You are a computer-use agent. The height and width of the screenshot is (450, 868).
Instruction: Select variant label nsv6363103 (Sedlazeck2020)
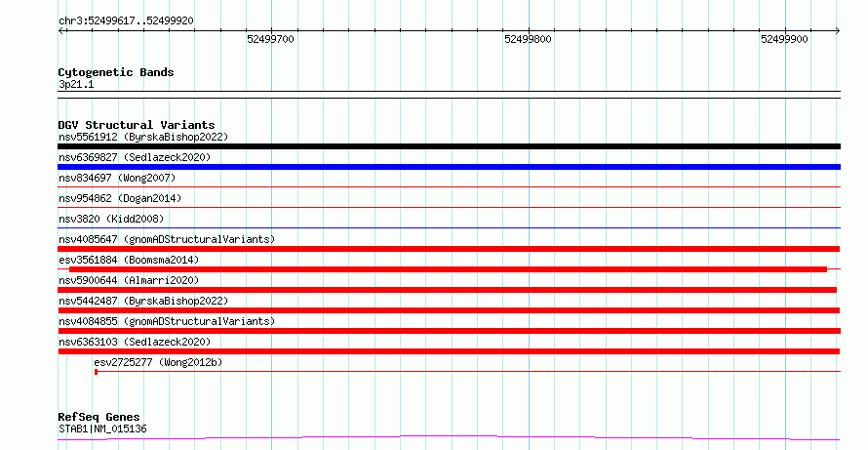(x=135, y=342)
